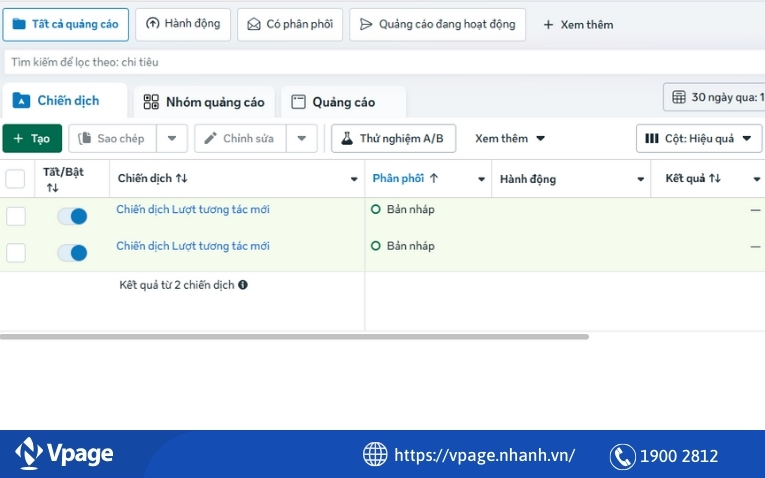Screen dimensions: 765x478
Task: Click info icon beside 'Kết quả từ 2 chiến dịch'
Action: click(243, 285)
